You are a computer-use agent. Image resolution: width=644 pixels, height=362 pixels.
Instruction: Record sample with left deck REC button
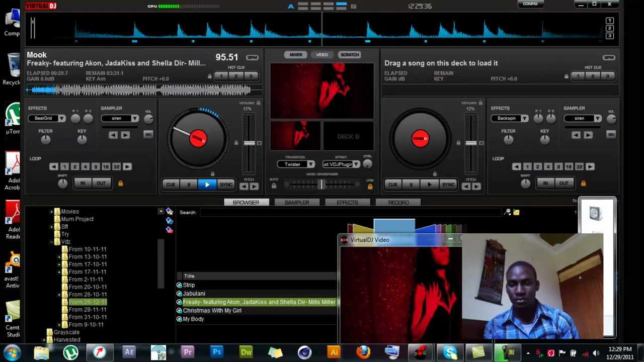pos(148,134)
